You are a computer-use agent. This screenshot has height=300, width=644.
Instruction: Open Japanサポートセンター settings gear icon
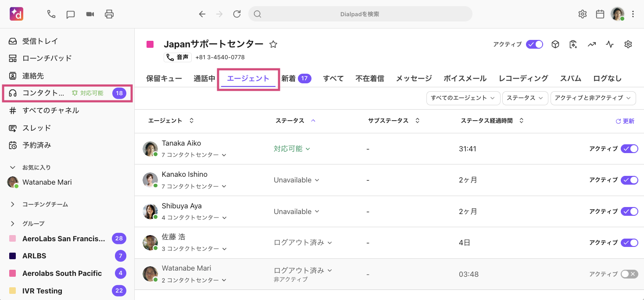click(628, 44)
